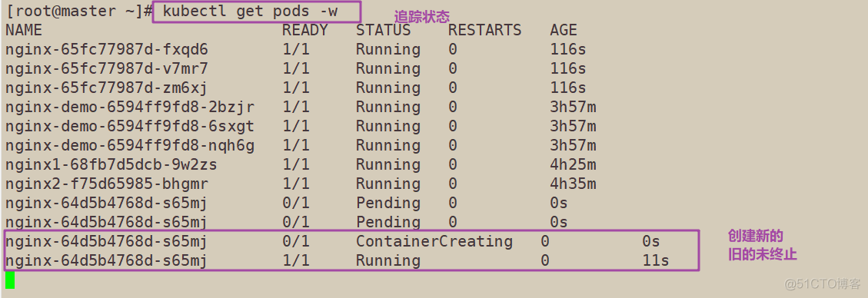The height and width of the screenshot is (298, 868).
Task: Select the READY column header
Action: click(305, 30)
